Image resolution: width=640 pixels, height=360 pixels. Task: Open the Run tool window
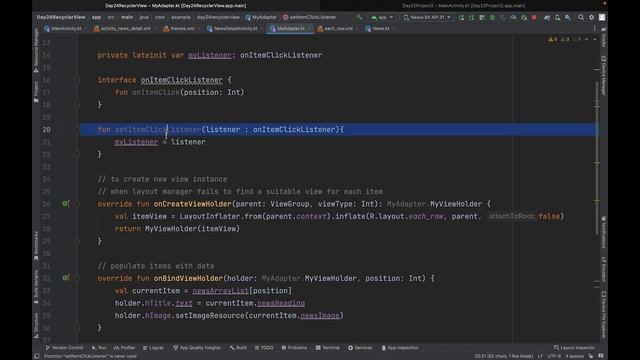coord(99,348)
